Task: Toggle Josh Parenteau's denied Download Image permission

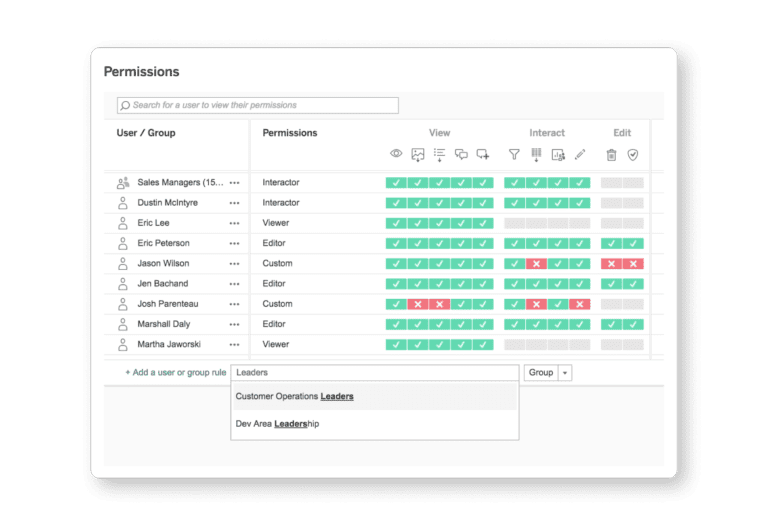Action: [x=418, y=304]
